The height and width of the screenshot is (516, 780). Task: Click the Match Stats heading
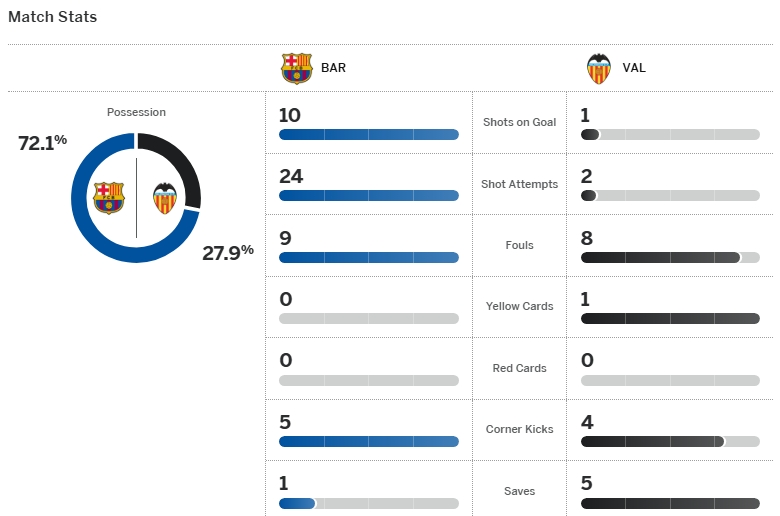tap(53, 17)
